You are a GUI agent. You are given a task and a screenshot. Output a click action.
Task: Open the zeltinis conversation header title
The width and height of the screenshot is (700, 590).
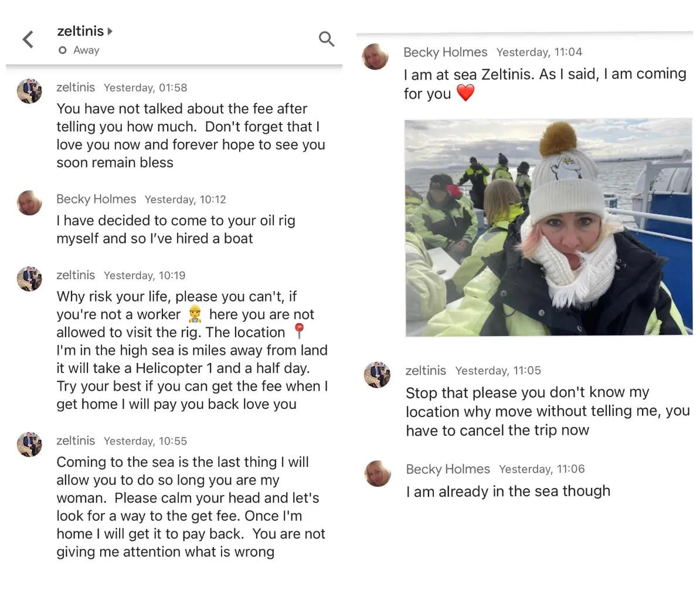tap(80, 31)
